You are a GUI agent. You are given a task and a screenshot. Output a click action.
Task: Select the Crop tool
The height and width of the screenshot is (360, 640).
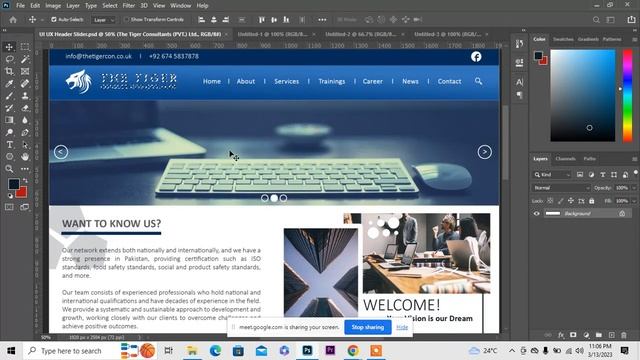coord(9,71)
